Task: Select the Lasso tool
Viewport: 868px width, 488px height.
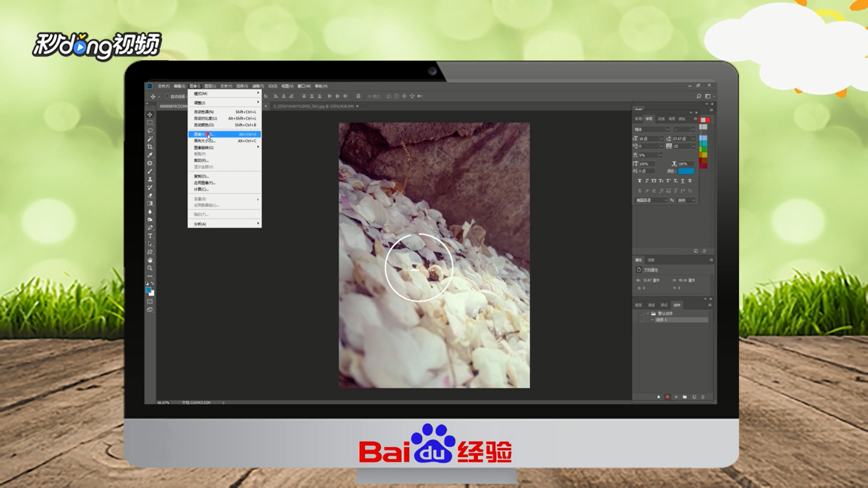Action: [x=150, y=131]
